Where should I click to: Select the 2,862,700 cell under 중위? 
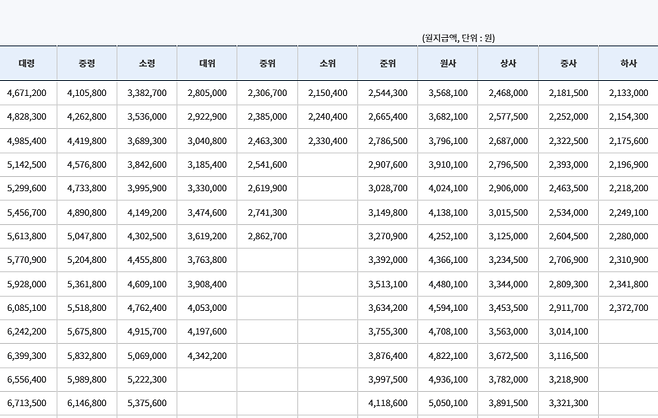point(267,237)
